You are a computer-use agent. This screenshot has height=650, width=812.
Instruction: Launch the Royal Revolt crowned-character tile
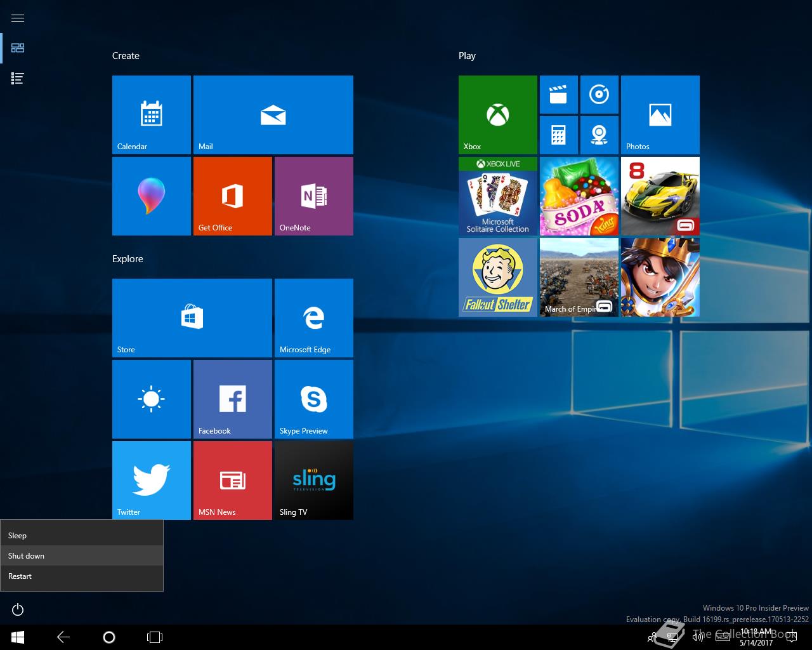coord(660,277)
